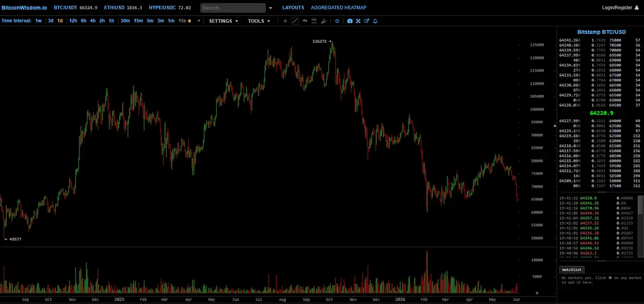The height and width of the screenshot is (304, 644).
Task: Open the BTC/USDT ticker market
Action: point(76,8)
